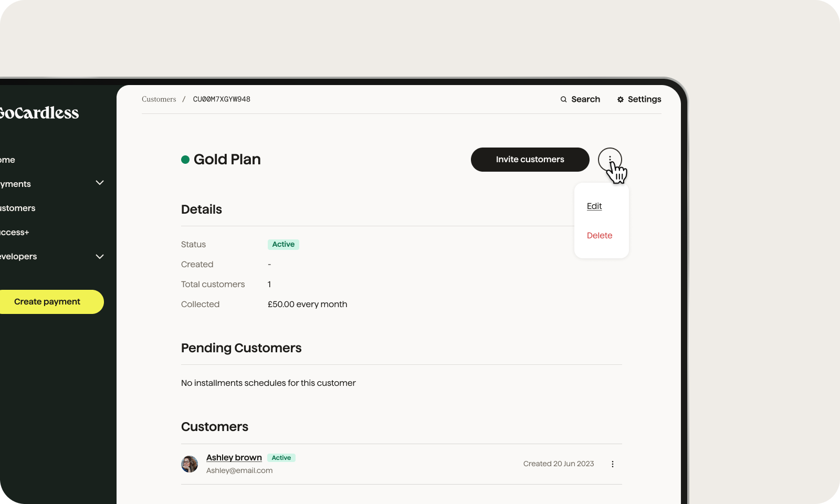Open Success+ in the sidebar
840x504 pixels.
tap(15, 233)
